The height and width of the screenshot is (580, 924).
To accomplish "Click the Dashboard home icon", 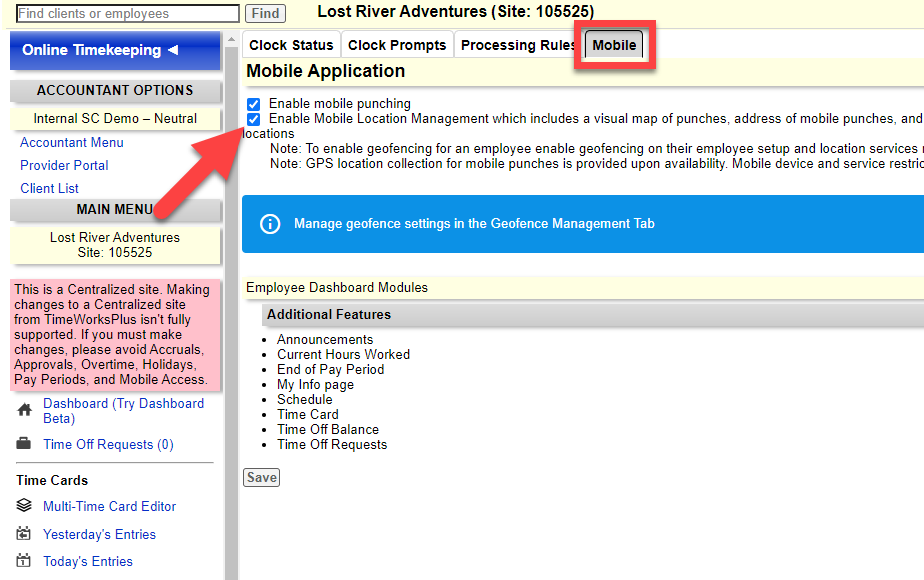I will tap(24, 410).
